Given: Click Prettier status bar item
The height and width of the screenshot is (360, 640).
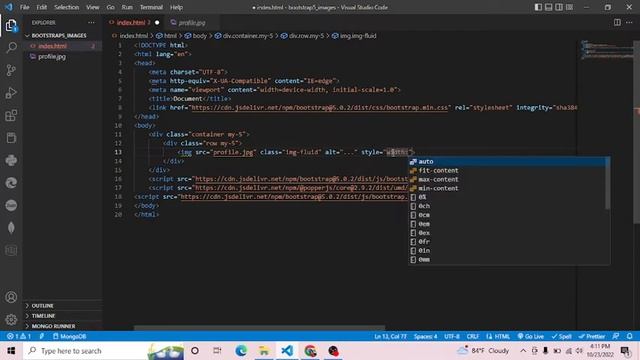Looking at the screenshot, I should coord(592,336).
